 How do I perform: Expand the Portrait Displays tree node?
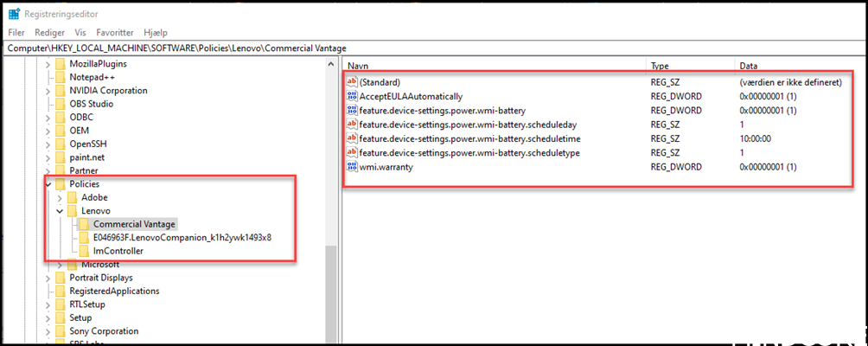[x=48, y=278]
